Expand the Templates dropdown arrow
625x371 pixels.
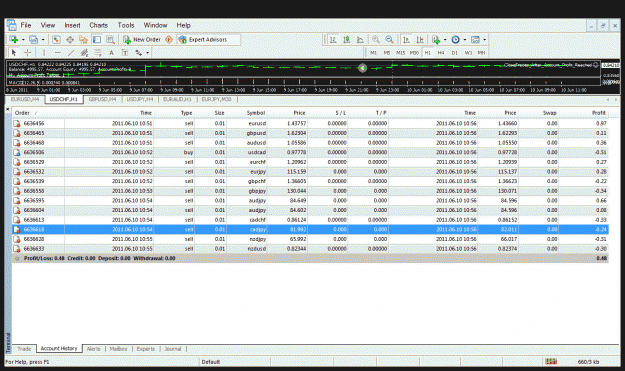[484, 39]
